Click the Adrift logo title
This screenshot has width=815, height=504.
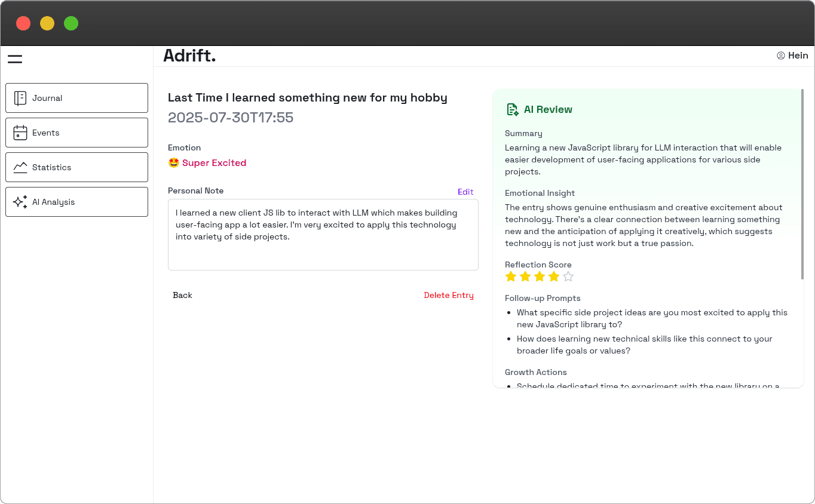pos(189,56)
